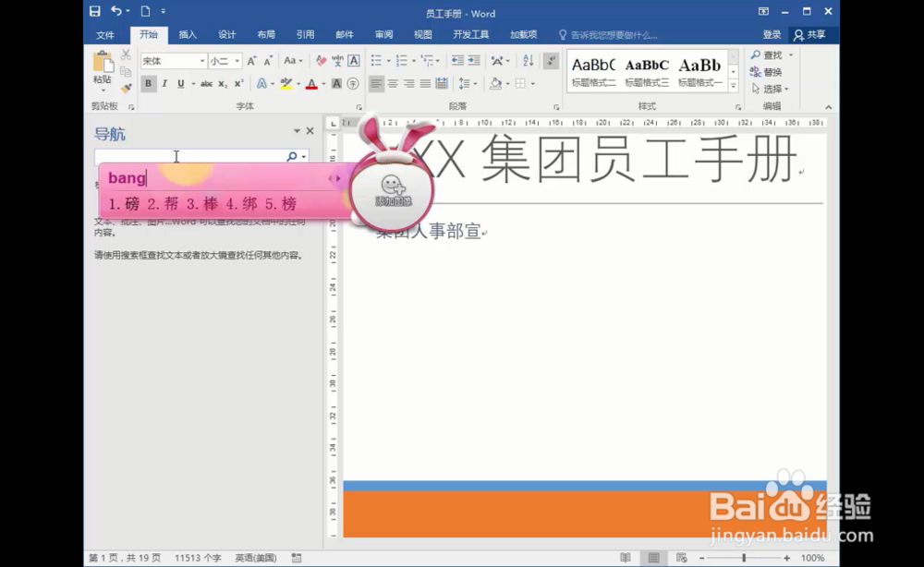Open the font color dropdown arrow
Viewport: 924px width, 567px height.
[323, 84]
